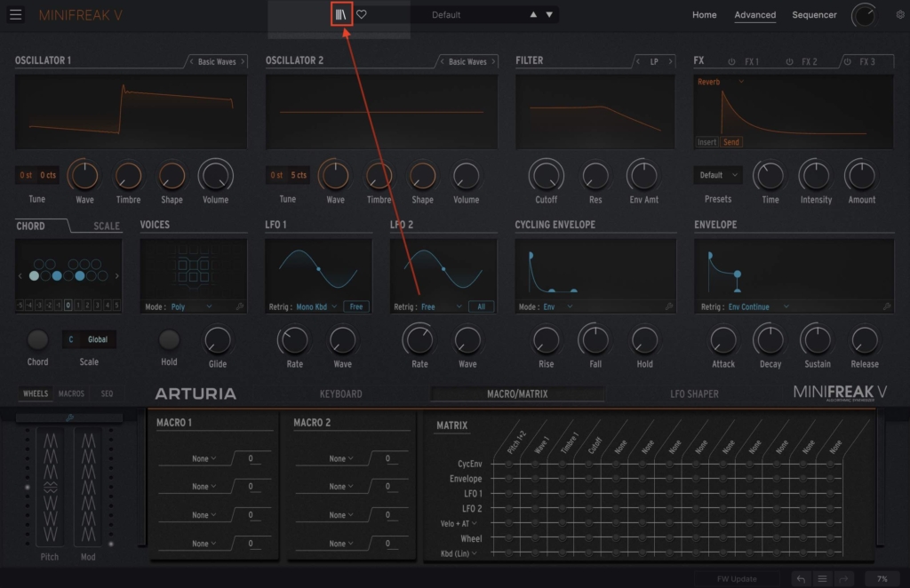Open the edit history list icon
The image size is (910, 588).
coord(823,579)
